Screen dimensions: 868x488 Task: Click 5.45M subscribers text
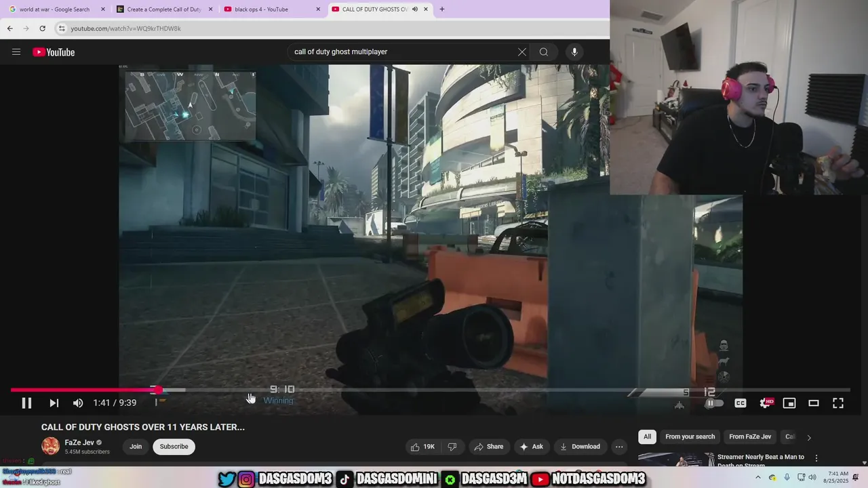87,451
